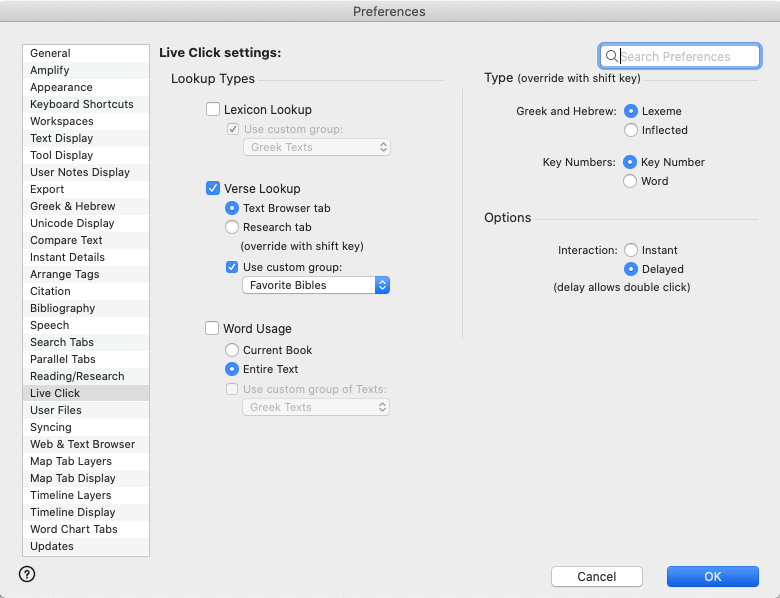Viewport: 780px width, 598px height.
Task: Select the Research tab radio button
Action: [x=232, y=227]
